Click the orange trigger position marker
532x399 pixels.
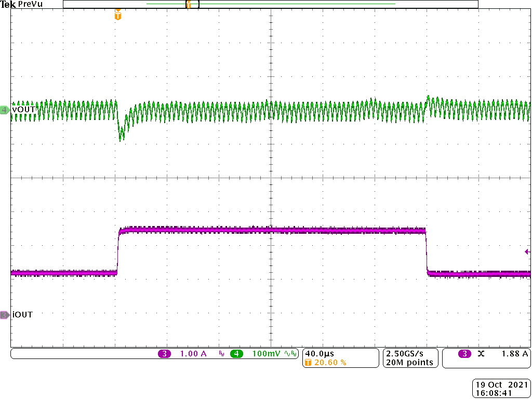click(x=117, y=16)
